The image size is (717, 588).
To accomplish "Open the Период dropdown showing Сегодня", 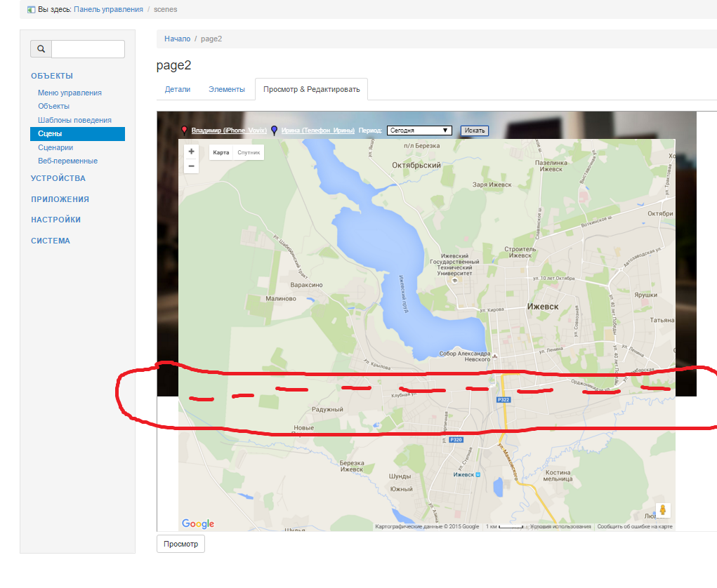I will pos(419,131).
